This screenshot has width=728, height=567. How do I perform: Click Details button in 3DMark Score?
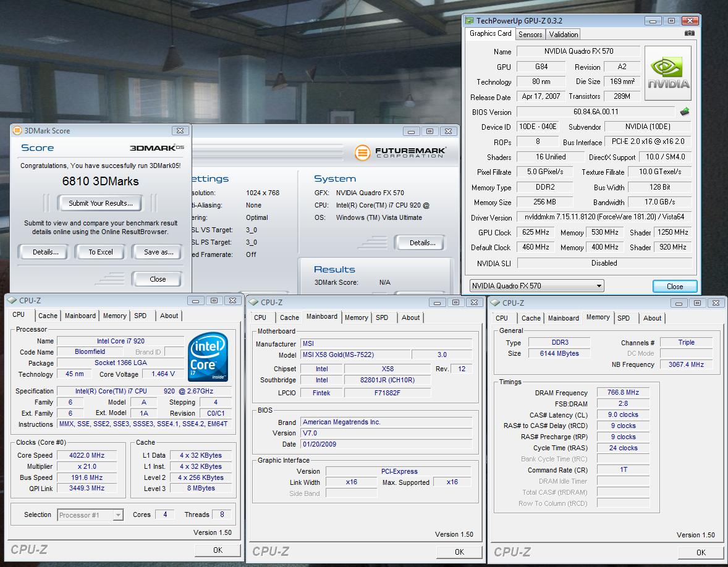(45, 252)
